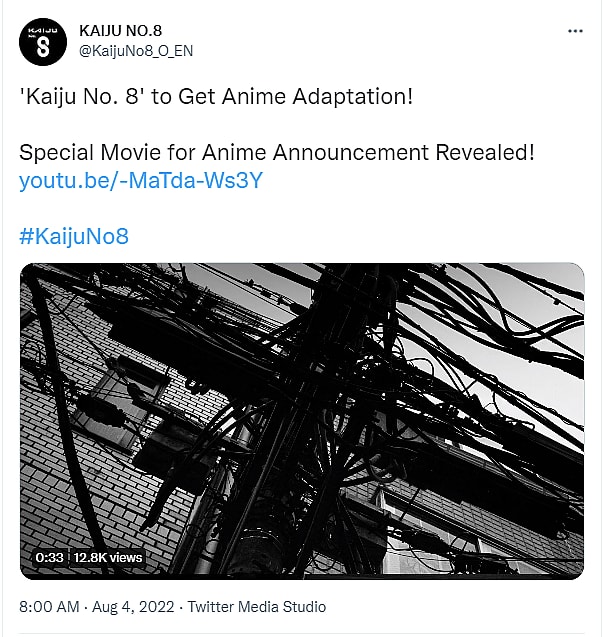Viewport: 603px width, 637px height.
Task: Click the 0:33 video duration badge
Action: point(49,557)
